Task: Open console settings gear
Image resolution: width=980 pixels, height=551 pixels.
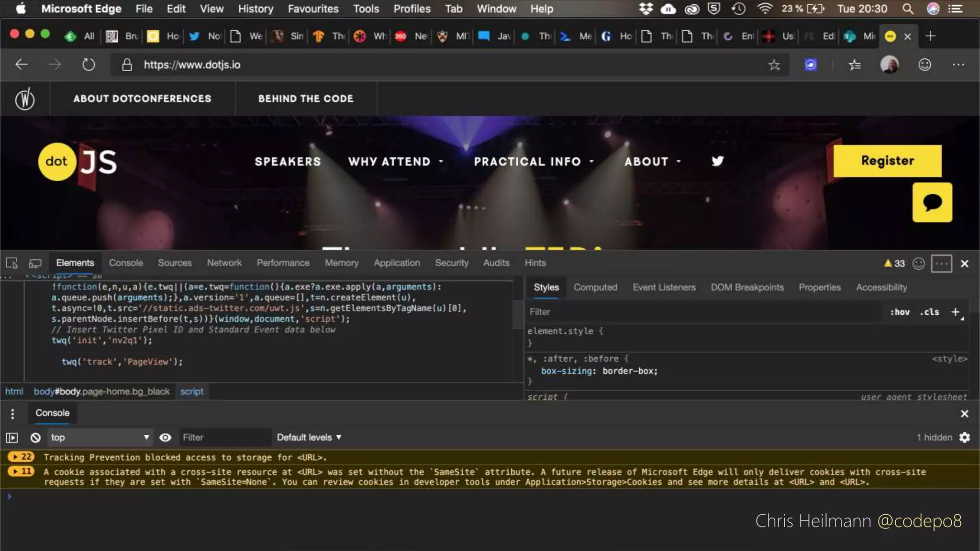Action: (965, 437)
